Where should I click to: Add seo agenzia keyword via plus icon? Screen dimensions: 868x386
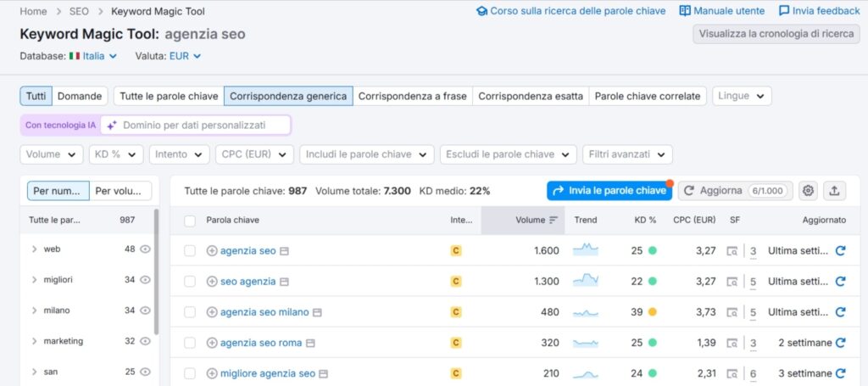212,282
